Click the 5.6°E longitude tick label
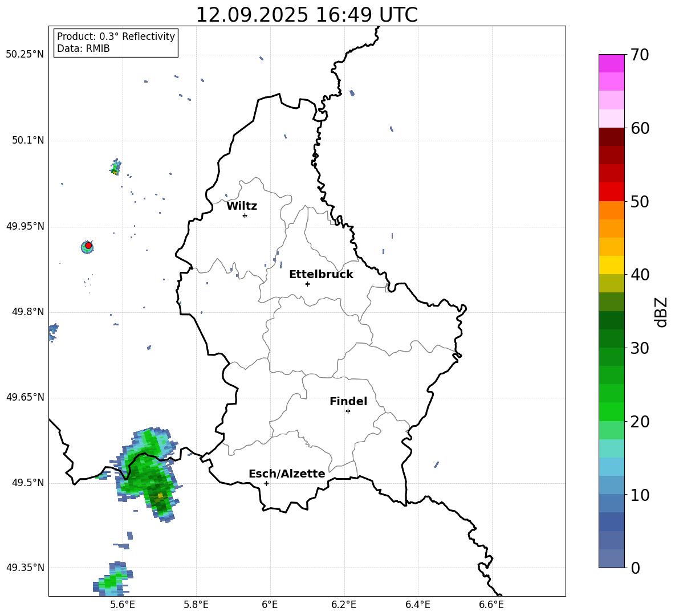Viewport: 675px width, 616px height. (123, 605)
